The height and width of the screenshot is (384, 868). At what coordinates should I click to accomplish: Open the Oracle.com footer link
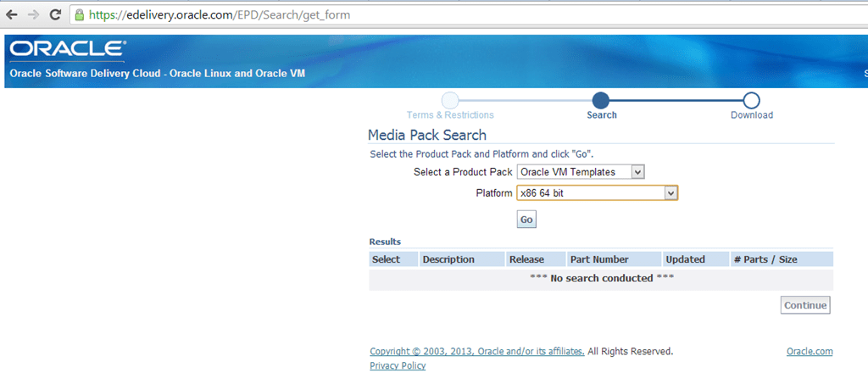tap(810, 351)
